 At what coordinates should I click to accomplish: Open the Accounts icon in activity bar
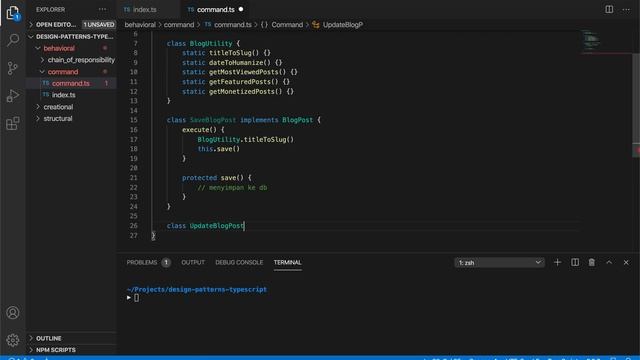click(13, 313)
